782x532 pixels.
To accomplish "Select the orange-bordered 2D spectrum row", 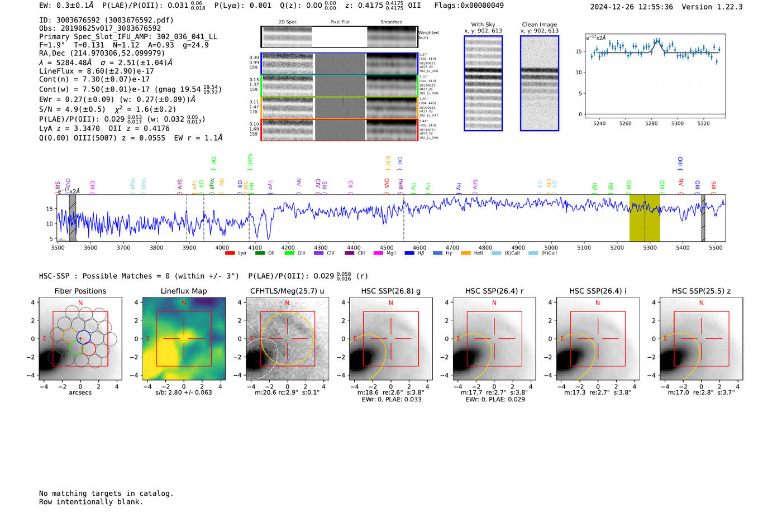I will tap(339, 108).
